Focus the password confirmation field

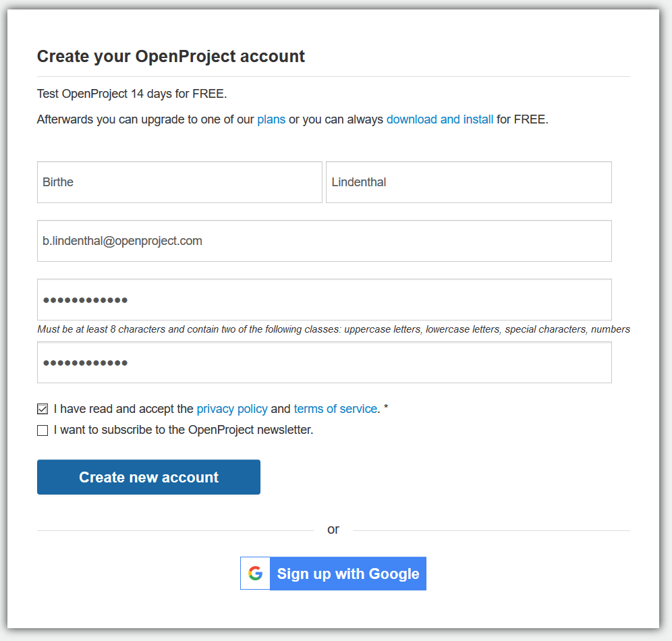[x=324, y=362]
